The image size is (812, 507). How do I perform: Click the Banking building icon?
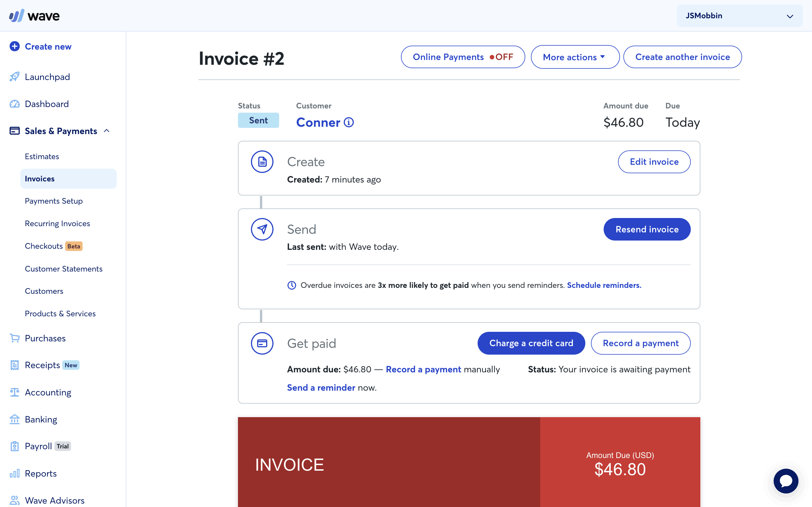[14, 419]
